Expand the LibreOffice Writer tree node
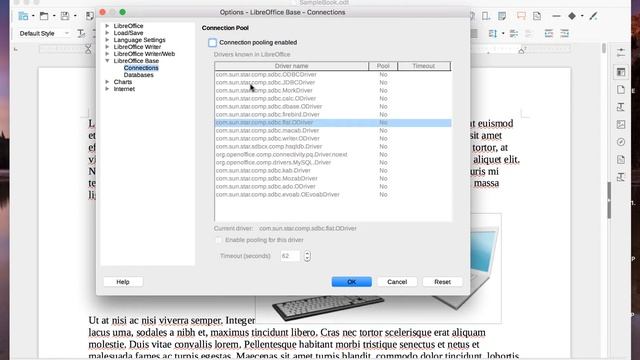 107,47
